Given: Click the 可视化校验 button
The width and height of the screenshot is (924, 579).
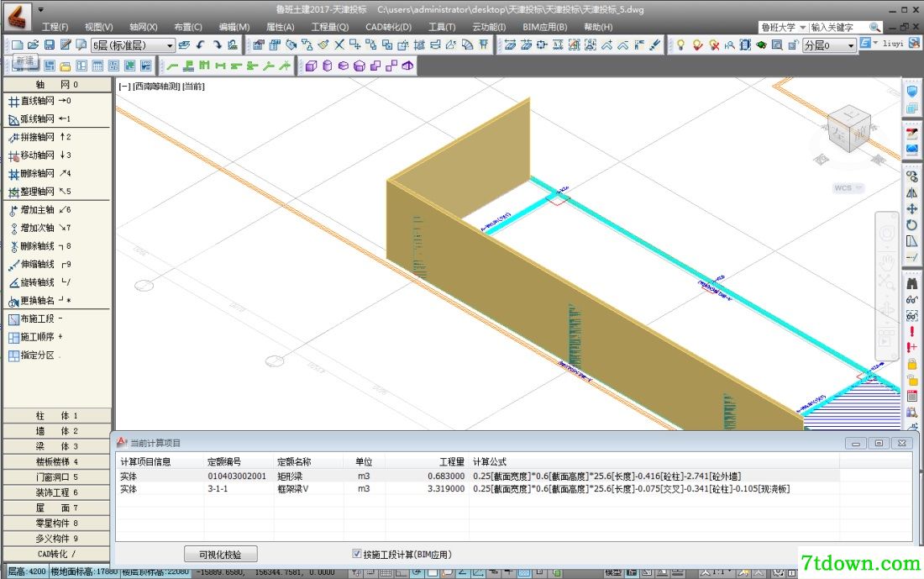Looking at the screenshot, I should (220, 555).
